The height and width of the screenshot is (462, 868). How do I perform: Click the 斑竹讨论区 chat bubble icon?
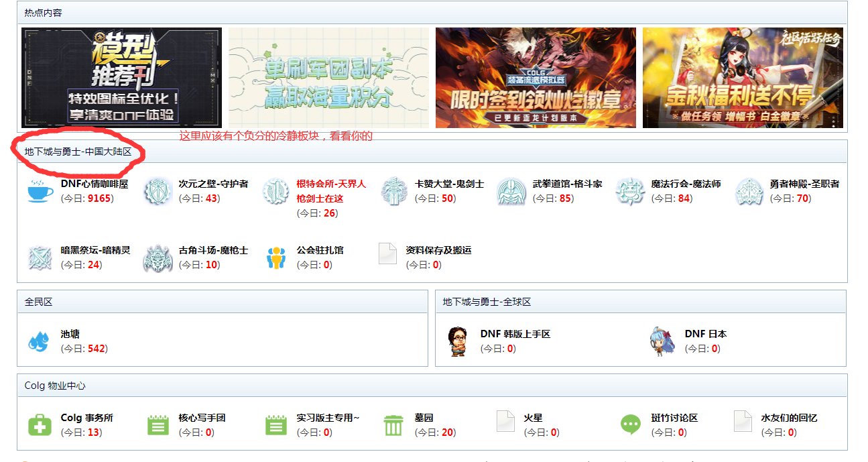point(631,424)
